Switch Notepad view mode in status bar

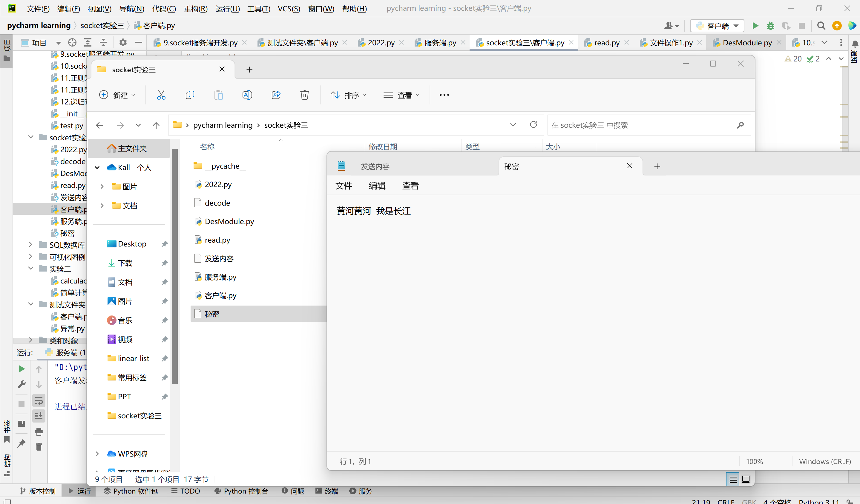[x=733, y=479]
